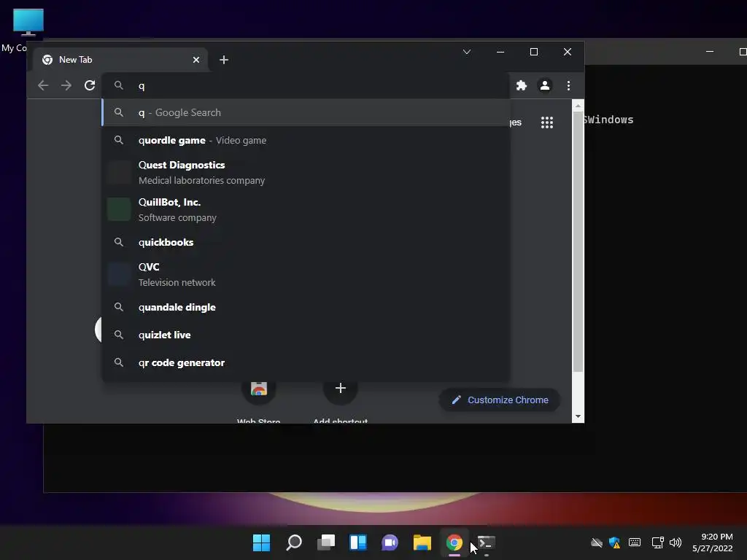Open the Extensions puzzle icon
The width and height of the screenshot is (747, 560).
[x=522, y=85]
